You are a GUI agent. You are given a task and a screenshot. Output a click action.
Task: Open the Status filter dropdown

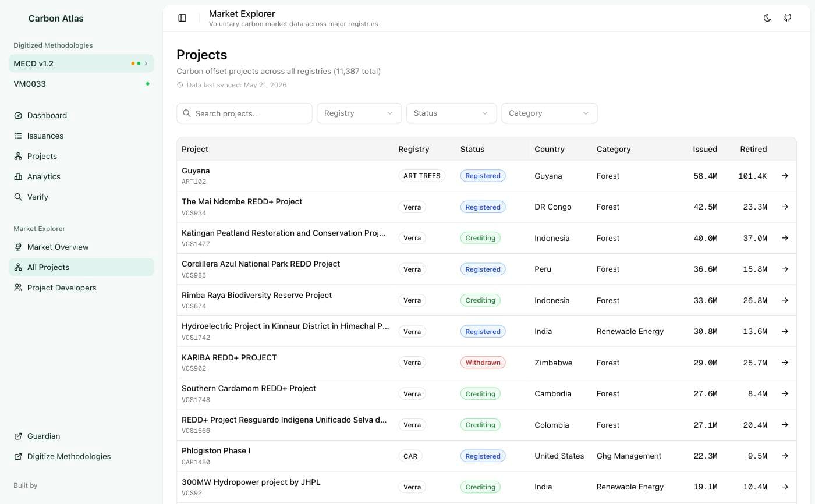(451, 113)
